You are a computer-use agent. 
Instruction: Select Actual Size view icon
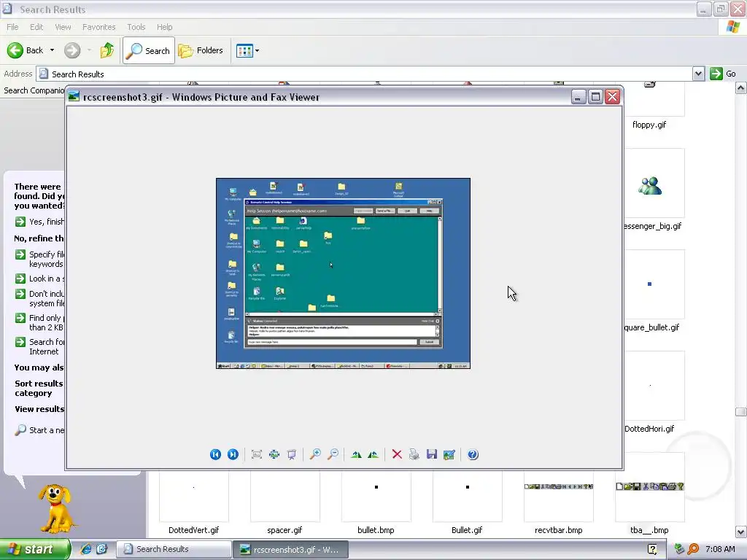click(x=274, y=454)
